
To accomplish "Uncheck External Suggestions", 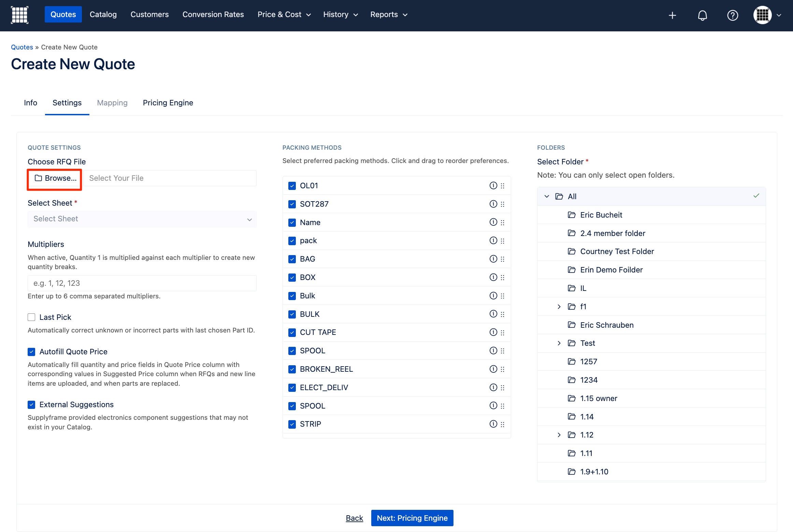I will click(31, 404).
